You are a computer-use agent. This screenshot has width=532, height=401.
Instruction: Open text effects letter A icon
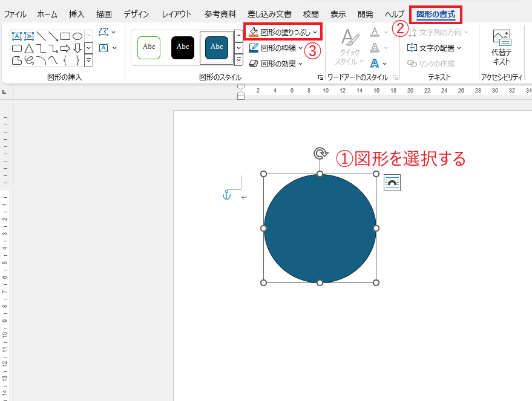click(x=375, y=64)
